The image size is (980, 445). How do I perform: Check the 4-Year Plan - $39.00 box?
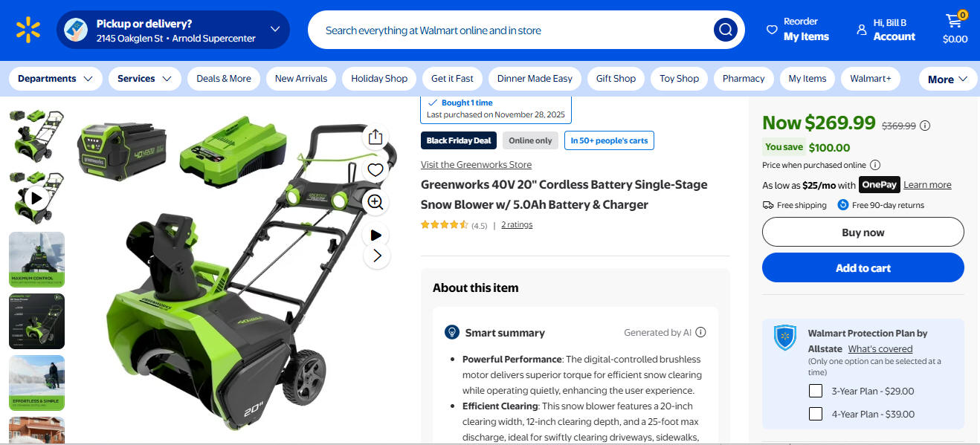[816, 414]
